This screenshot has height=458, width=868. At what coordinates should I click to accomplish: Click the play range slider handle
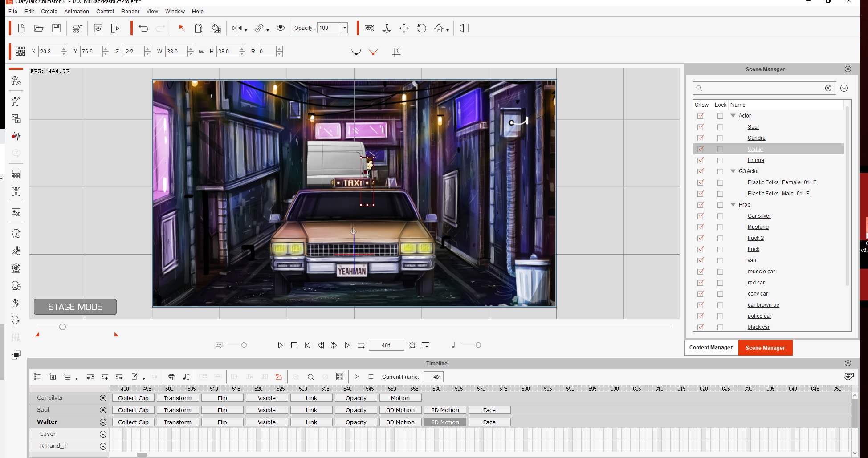(x=62, y=327)
